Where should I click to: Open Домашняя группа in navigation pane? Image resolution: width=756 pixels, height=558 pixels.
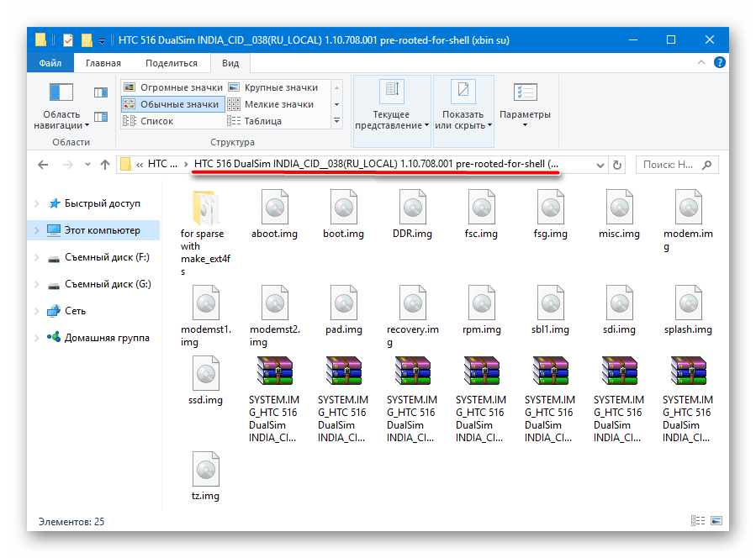pyautogui.click(x=98, y=339)
